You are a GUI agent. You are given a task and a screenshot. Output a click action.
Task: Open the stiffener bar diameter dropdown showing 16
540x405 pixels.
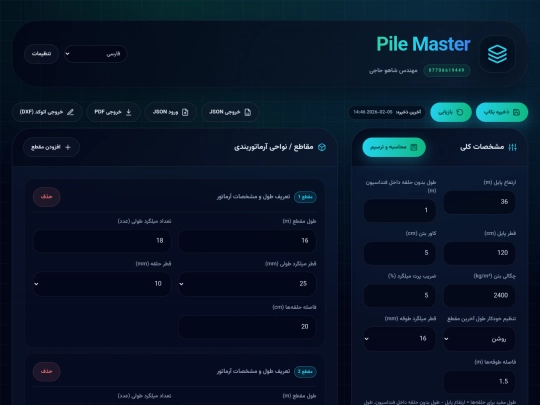400,339
